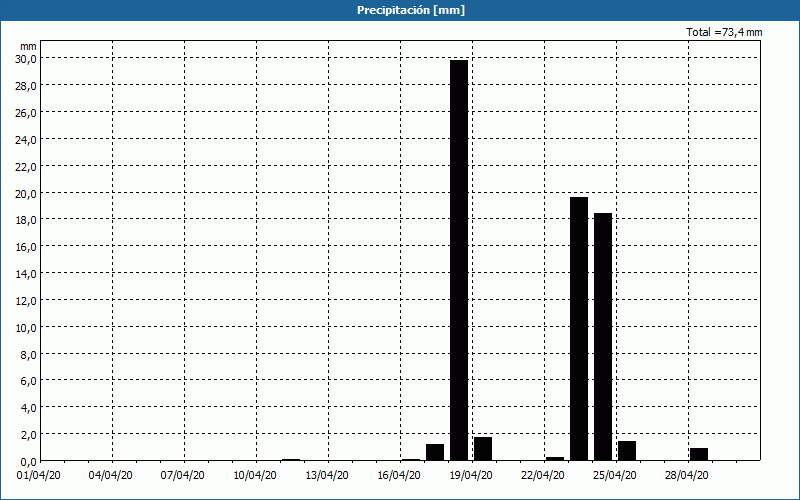Click the 16/04/20 date label
The height and width of the screenshot is (500, 800).
point(398,476)
